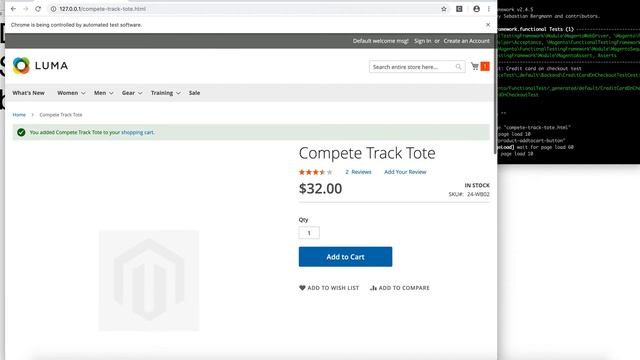The width and height of the screenshot is (640, 360).
Task: Open the Women category menu
Action: tap(67, 93)
